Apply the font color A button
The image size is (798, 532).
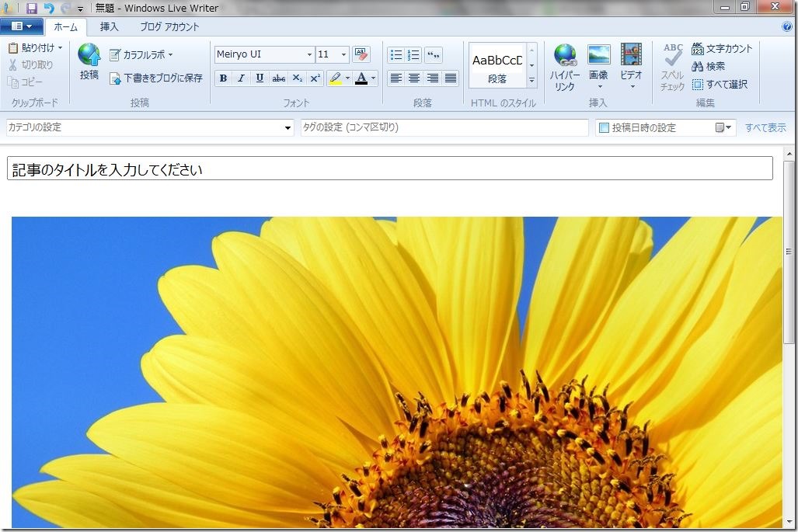click(361, 78)
